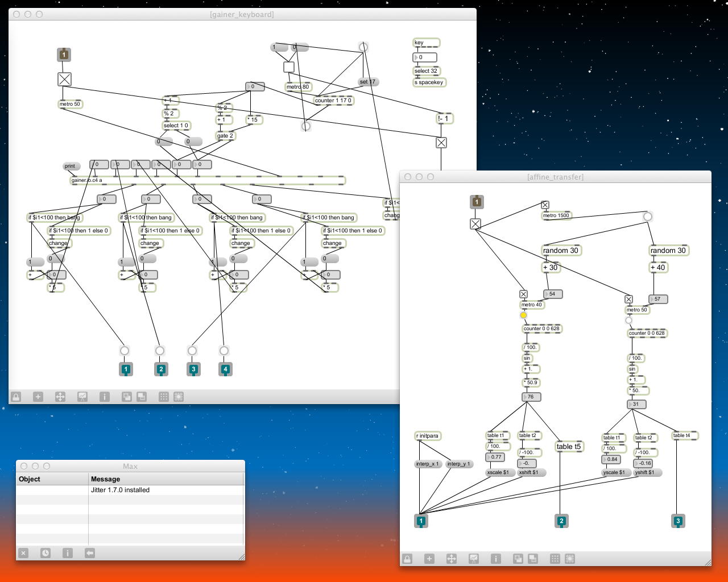
Task: Click the interp_y 1 message box
Action: (459, 464)
